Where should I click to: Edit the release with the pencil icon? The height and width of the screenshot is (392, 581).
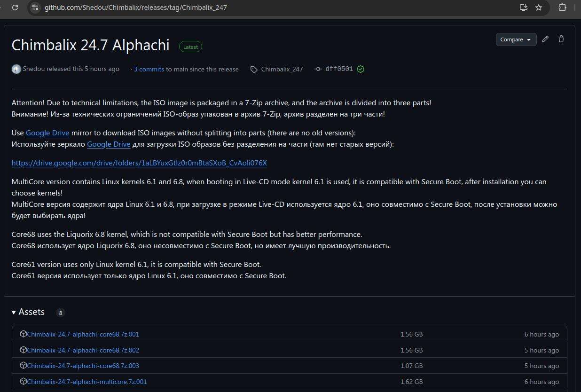545,39
